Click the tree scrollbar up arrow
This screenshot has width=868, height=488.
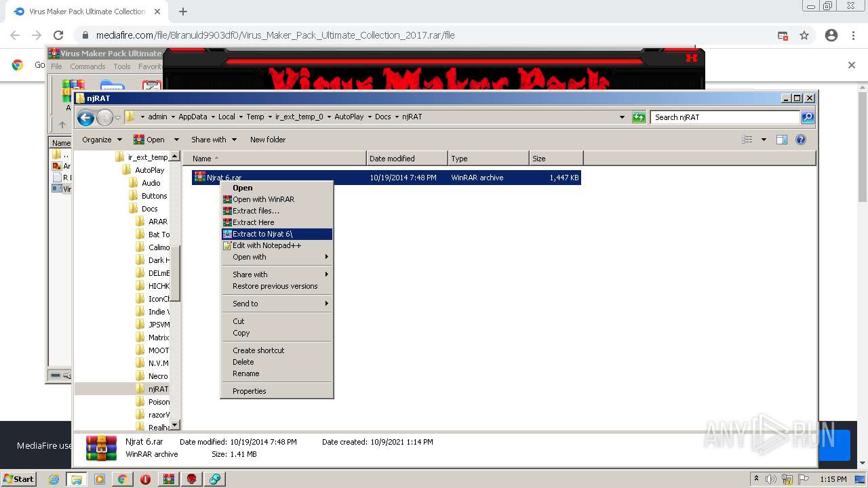[174, 157]
